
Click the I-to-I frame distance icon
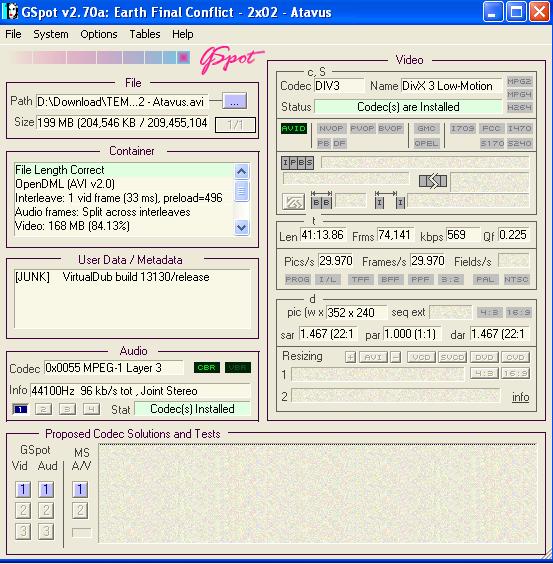point(390,200)
